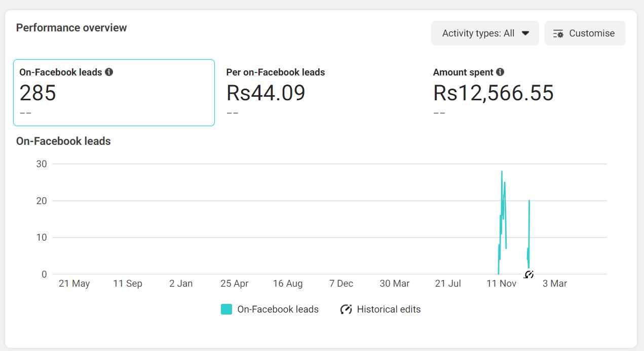Toggle the Historical edits legend label
644x351 pixels.
[389, 309]
